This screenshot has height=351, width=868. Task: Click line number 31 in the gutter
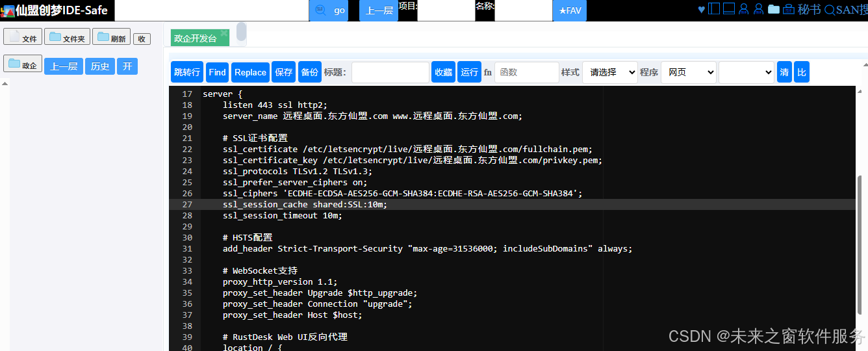click(x=187, y=248)
